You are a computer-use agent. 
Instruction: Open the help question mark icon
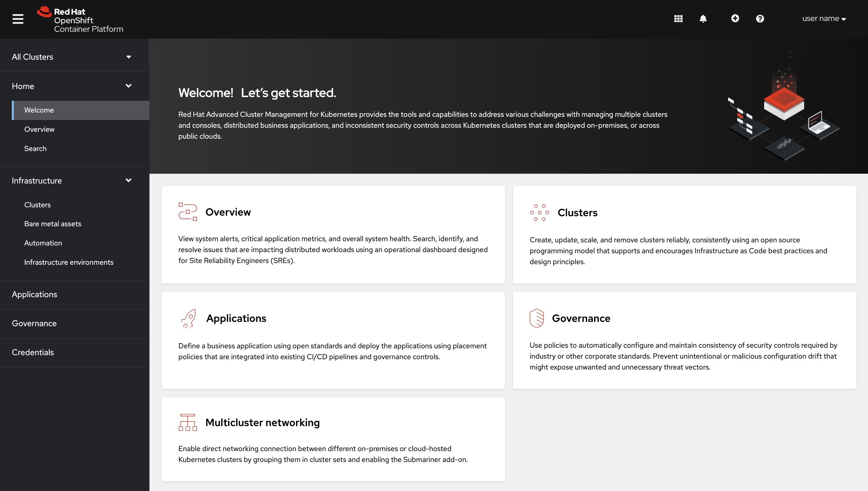(760, 19)
